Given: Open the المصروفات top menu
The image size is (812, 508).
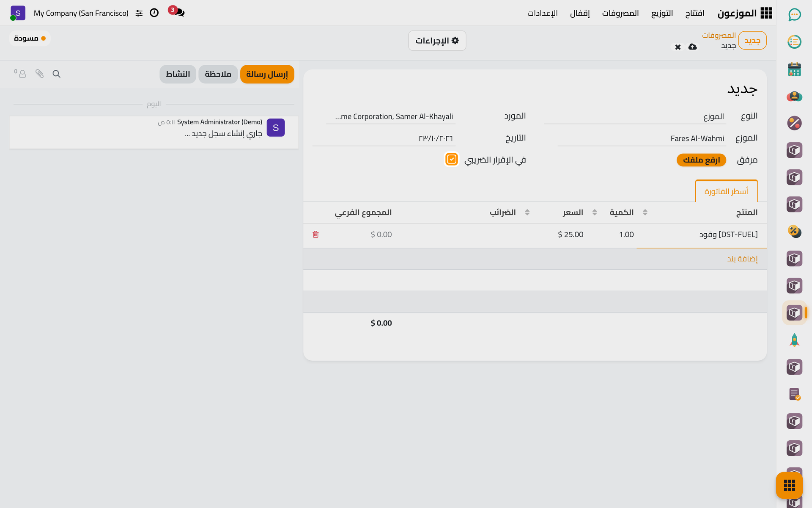Looking at the screenshot, I should coord(620,13).
